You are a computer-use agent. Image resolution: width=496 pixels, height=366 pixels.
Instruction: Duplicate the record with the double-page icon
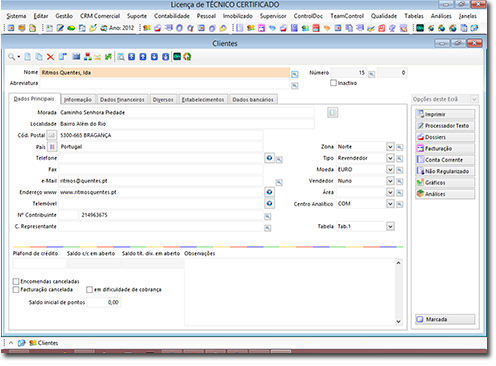point(39,57)
